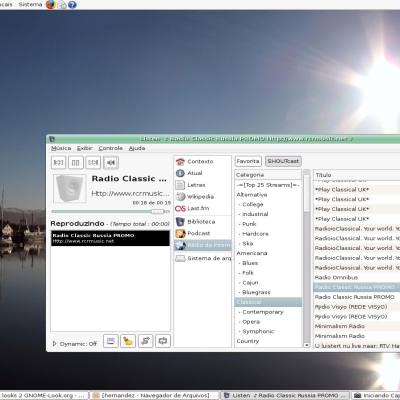
Task: Select the Top 25 Streams category
Action: [268, 185]
